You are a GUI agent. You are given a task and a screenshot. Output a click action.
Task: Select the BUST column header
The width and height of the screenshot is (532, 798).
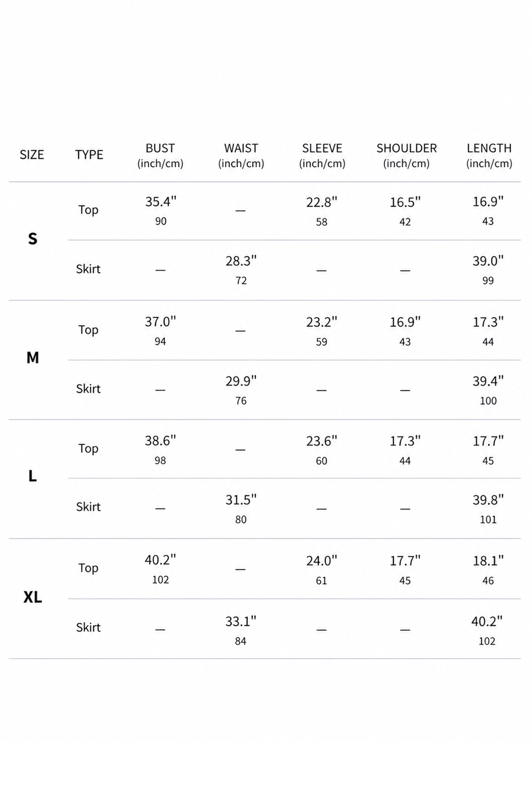point(160,155)
